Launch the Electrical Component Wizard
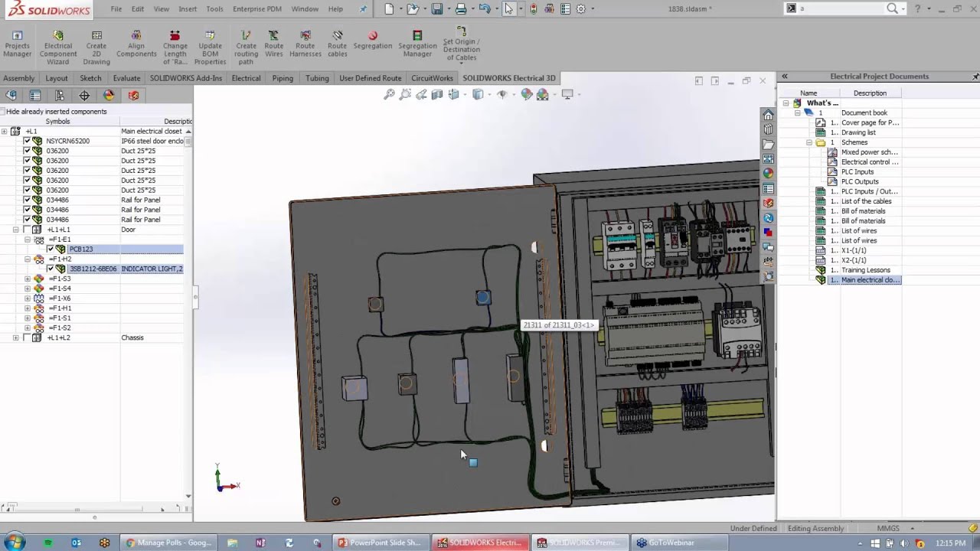The width and height of the screenshot is (980, 551). tap(58, 48)
